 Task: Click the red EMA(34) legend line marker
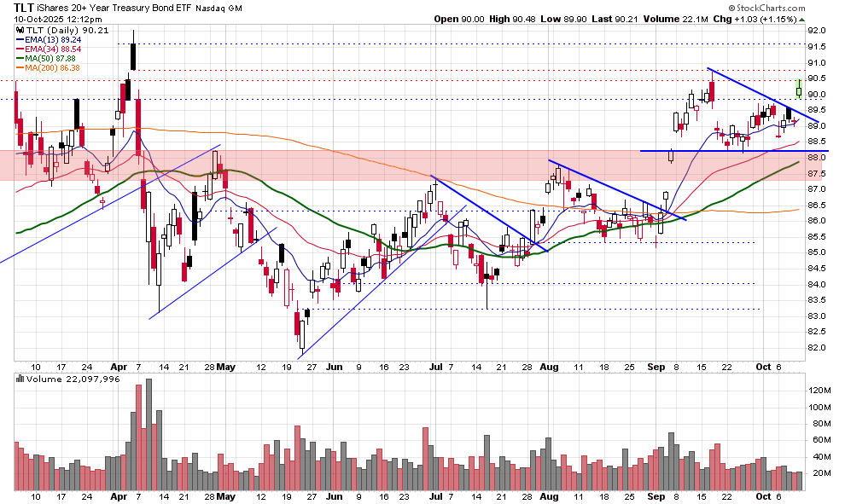click(x=19, y=49)
